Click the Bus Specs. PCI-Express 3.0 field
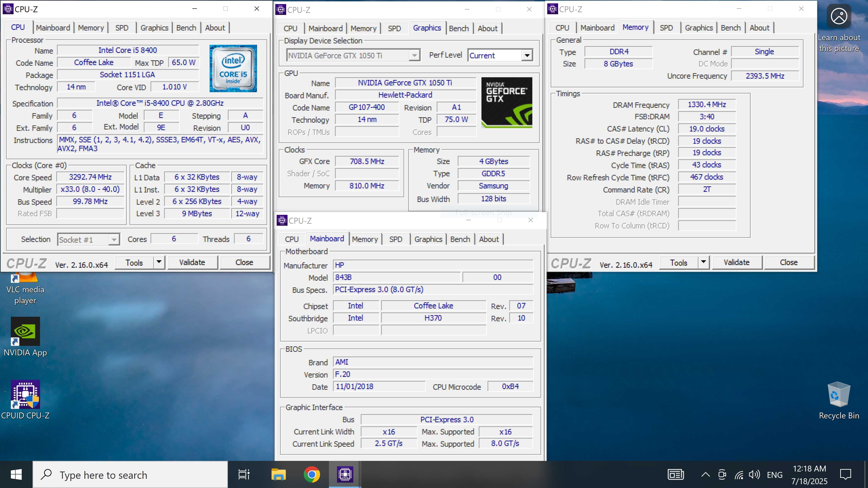868x488 pixels. (433, 289)
